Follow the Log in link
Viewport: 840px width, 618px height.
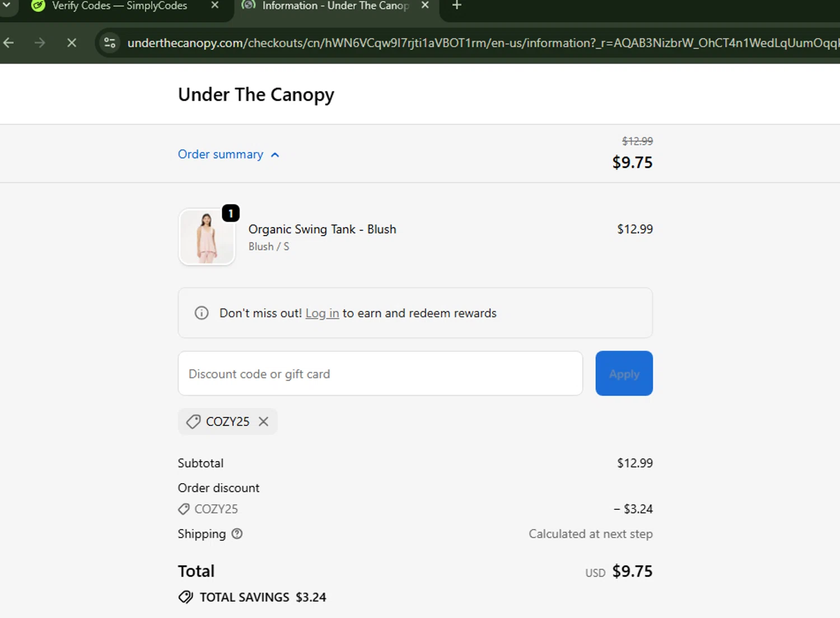(322, 313)
